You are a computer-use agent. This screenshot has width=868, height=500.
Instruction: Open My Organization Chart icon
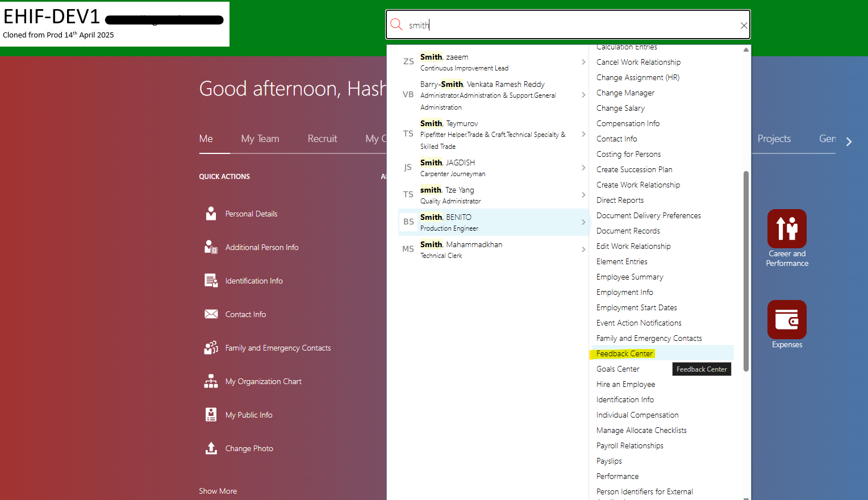coord(211,381)
